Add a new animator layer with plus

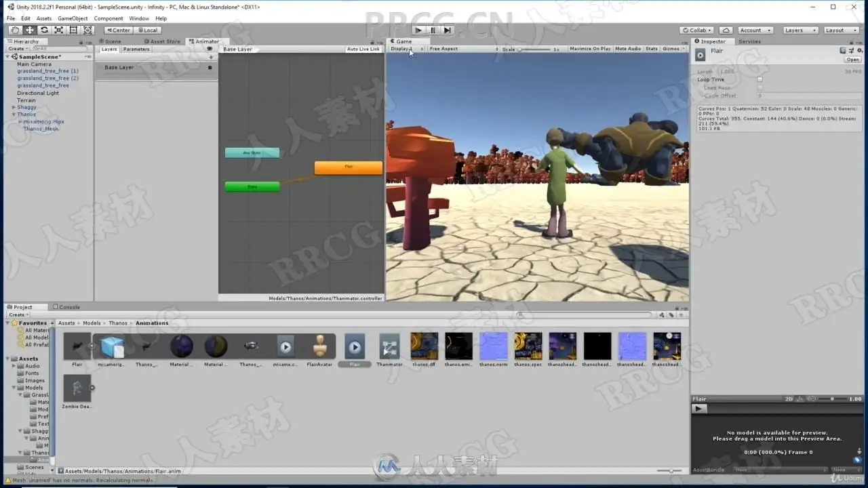point(211,57)
